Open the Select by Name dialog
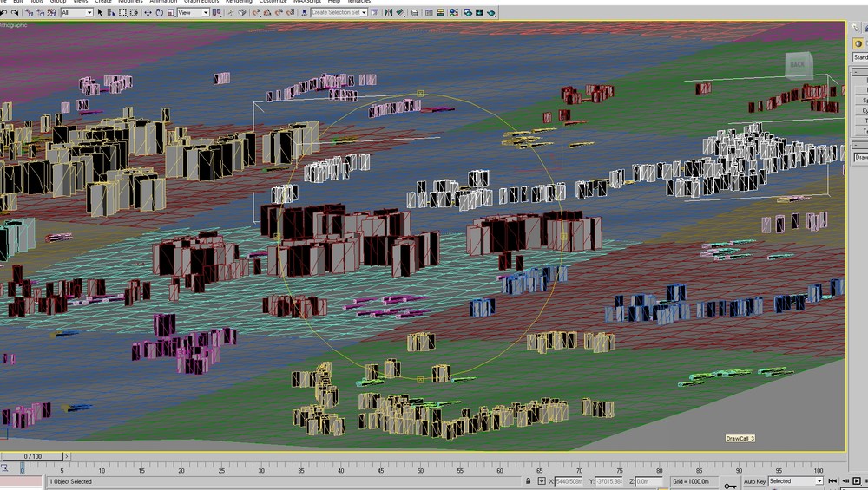 pyautogui.click(x=111, y=12)
